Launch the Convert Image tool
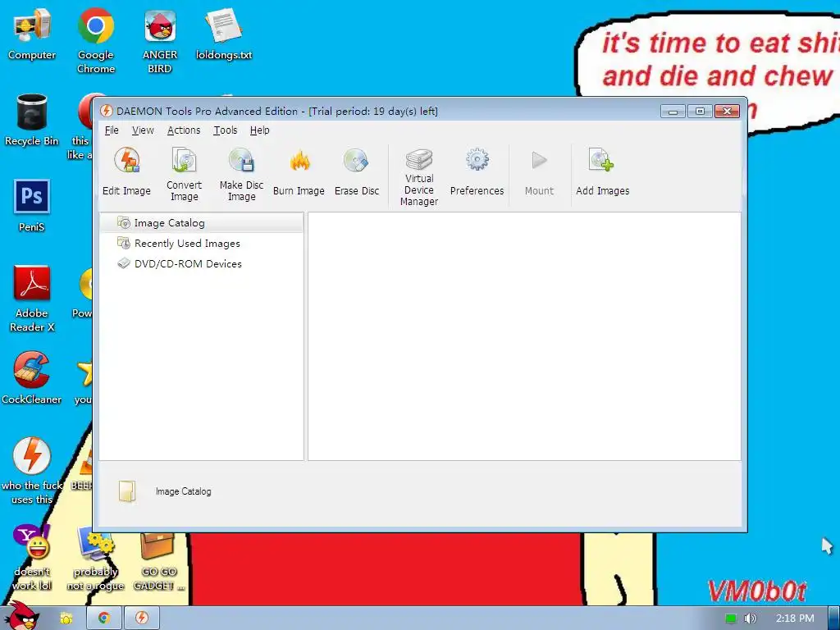This screenshot has width=840, height=630. pos(184,174)
